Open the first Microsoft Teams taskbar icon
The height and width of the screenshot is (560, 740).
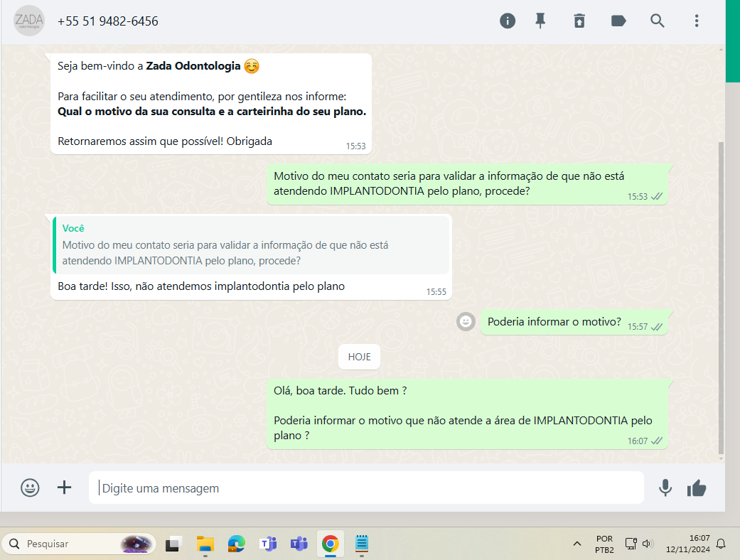[x=268, y=544]
